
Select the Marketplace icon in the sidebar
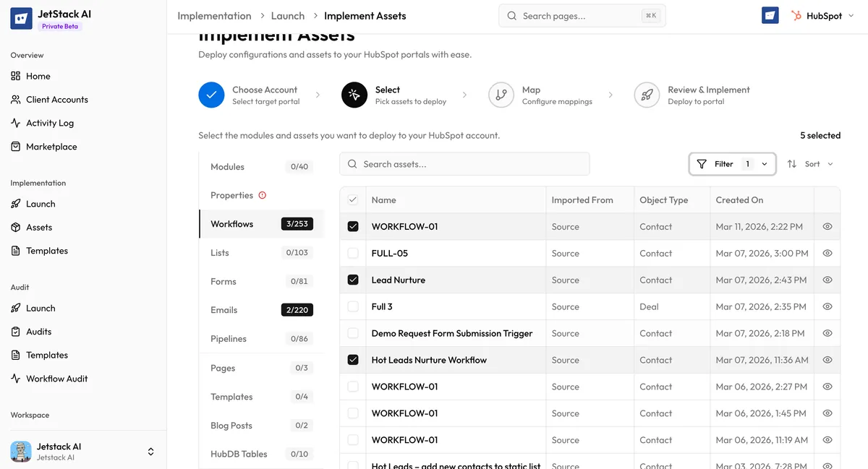(x=16, y=146)
